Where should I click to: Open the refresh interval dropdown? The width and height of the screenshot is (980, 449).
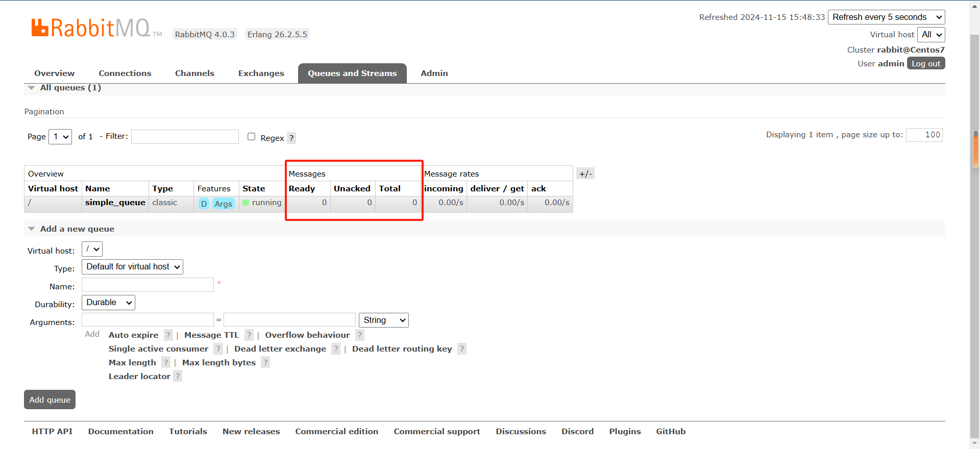pyautogui.click(x=887, y=17)
